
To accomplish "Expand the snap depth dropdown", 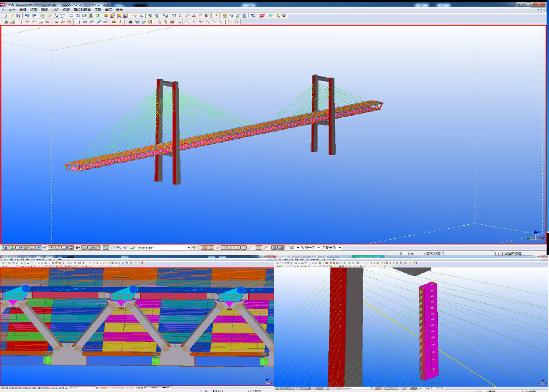I will (x=297, y=248).
